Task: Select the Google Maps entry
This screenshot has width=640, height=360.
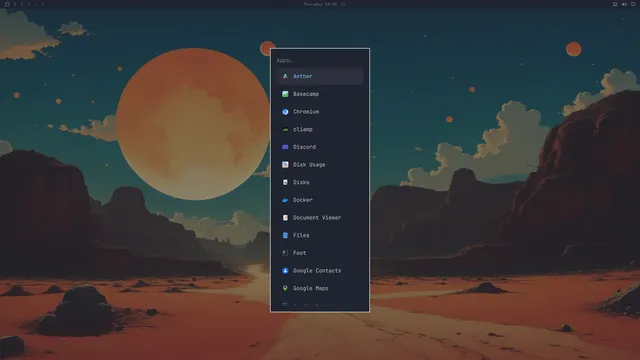Action: (320, 288)
